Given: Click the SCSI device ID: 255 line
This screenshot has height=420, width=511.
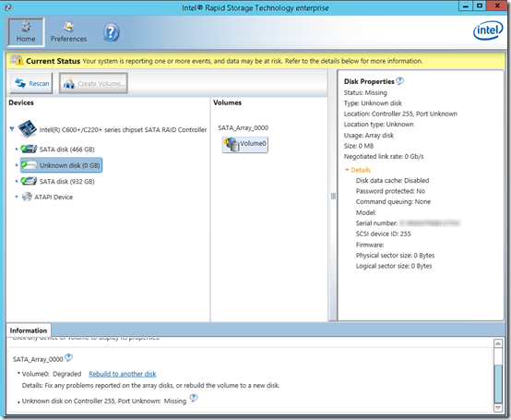Looking at the screenshot, I should click(x=384, y=234).
